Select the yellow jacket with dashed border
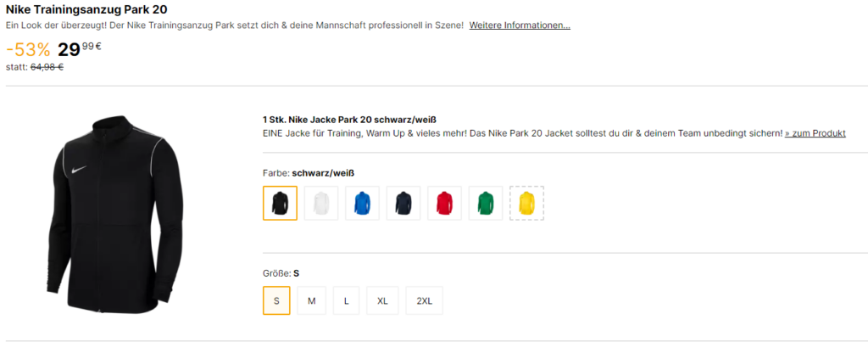The image size is (868, 342). click(x=527, y=203)
